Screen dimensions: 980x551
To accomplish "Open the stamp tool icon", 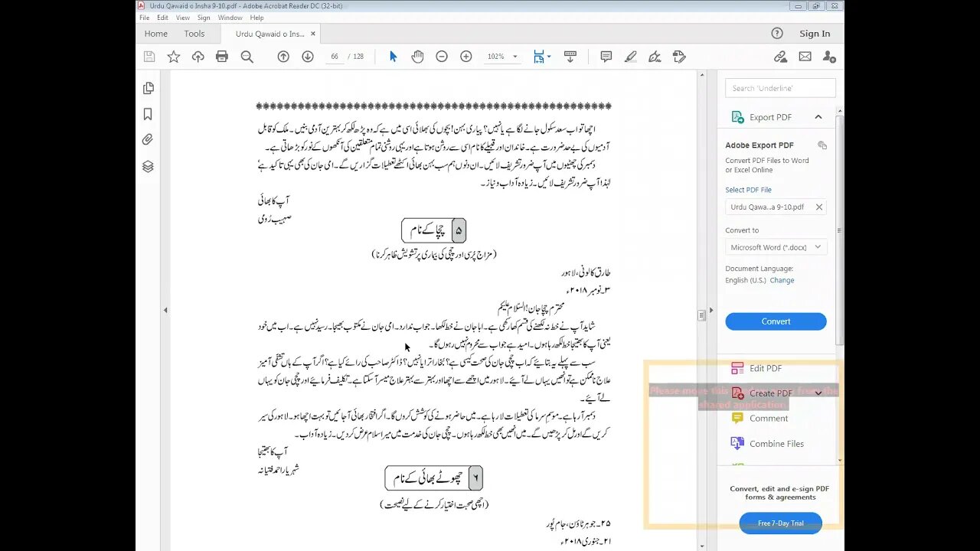I will point(679,57).
